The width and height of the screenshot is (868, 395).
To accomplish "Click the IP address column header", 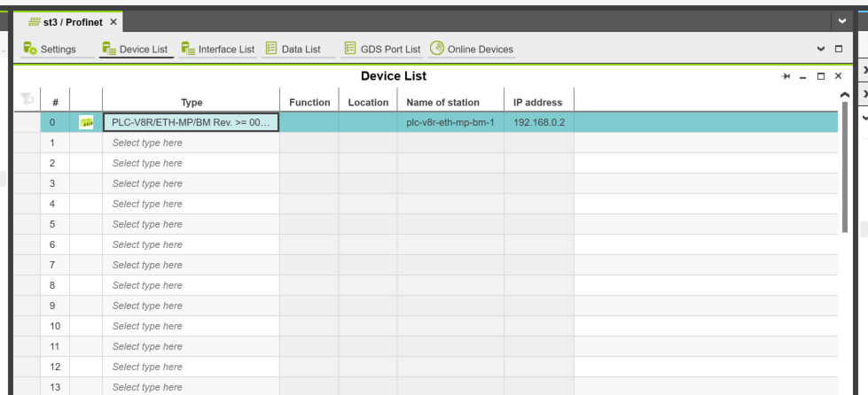I will (x=538, y=103).
